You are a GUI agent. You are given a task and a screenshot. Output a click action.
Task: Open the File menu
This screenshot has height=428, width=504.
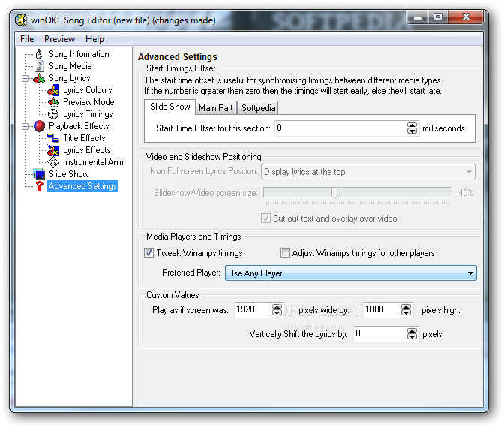tap(27, 39)
